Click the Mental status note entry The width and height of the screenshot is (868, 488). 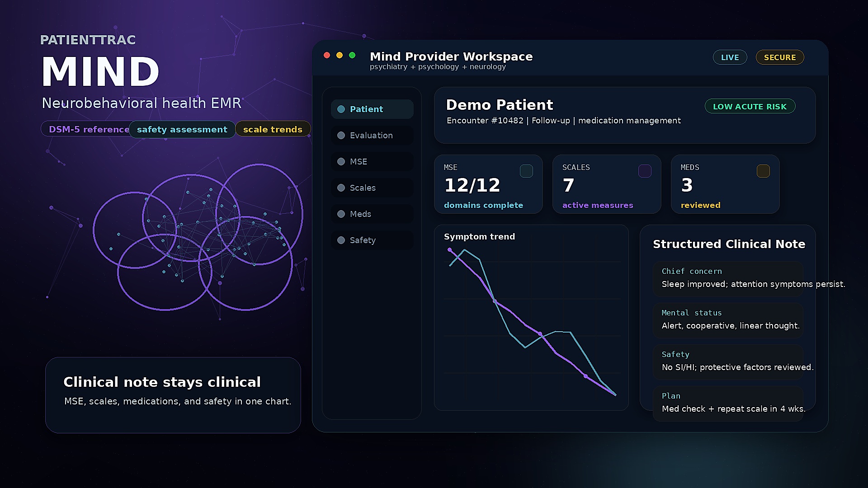click(728, 320)
